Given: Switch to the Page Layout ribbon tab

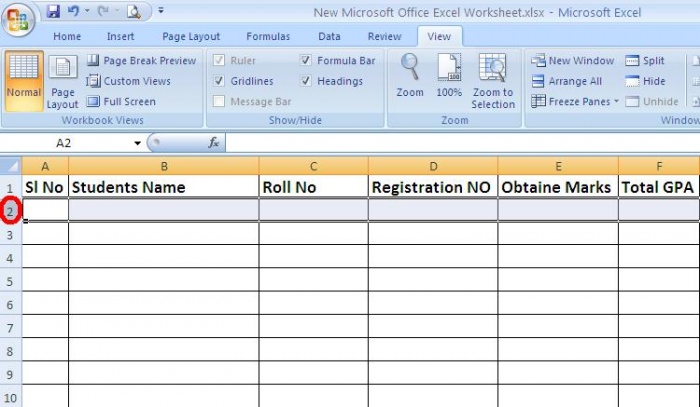Looking at the screenshot, I should tap(191, 36).
